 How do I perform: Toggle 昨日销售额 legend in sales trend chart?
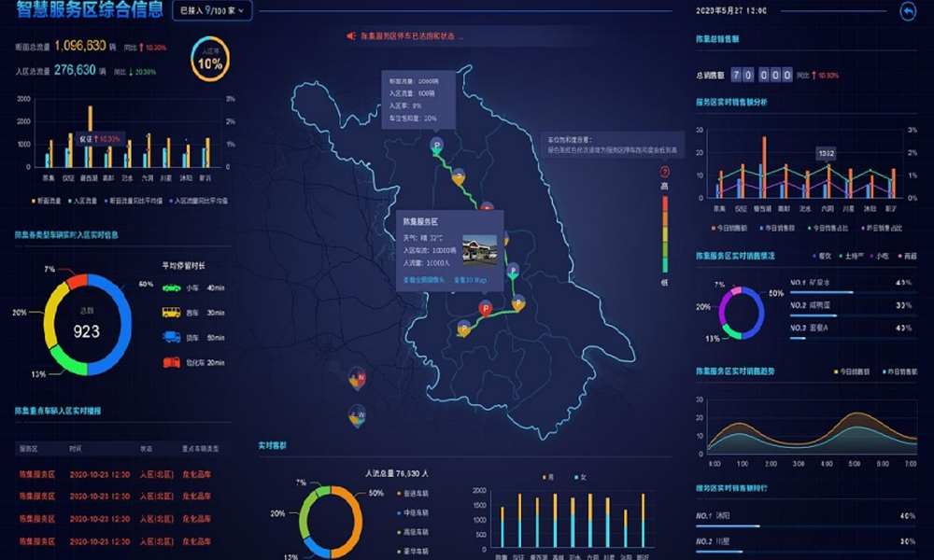899,372
